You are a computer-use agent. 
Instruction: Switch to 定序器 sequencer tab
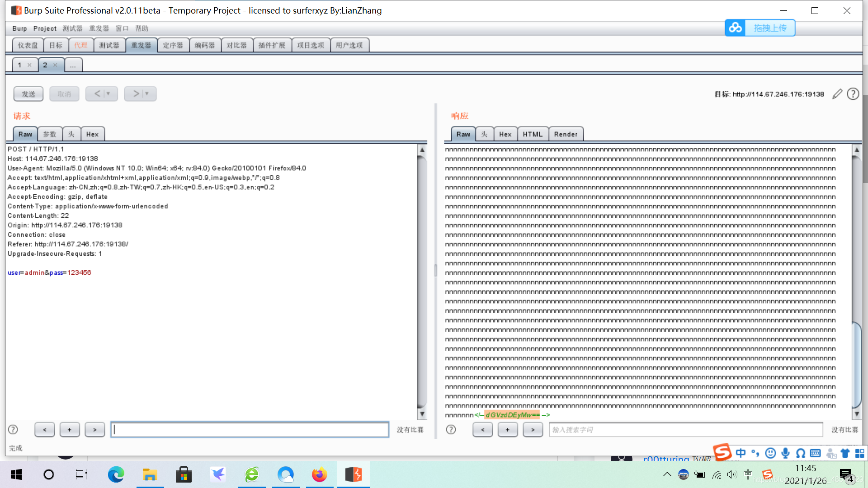tap(173, 45)
